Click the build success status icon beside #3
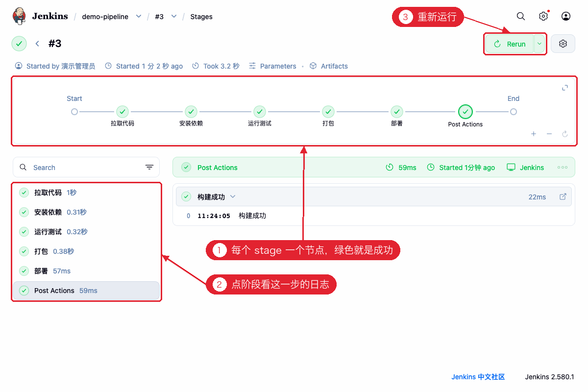 (19, 44)
